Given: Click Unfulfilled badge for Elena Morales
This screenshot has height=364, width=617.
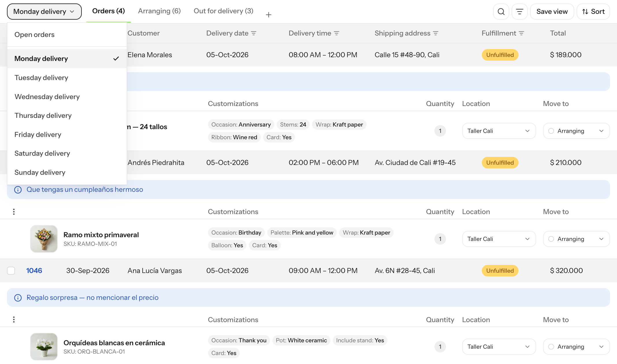Looking at the screenshot, I should click(x=500, y=55).
